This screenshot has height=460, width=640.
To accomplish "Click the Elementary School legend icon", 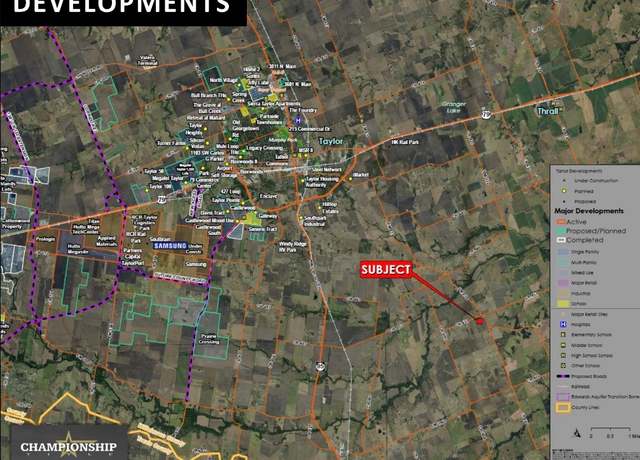I will 564,335.
